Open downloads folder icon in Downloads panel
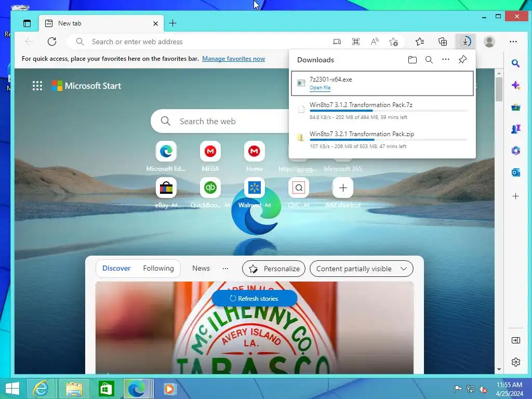The image size is (532, 399). [412, 60]
